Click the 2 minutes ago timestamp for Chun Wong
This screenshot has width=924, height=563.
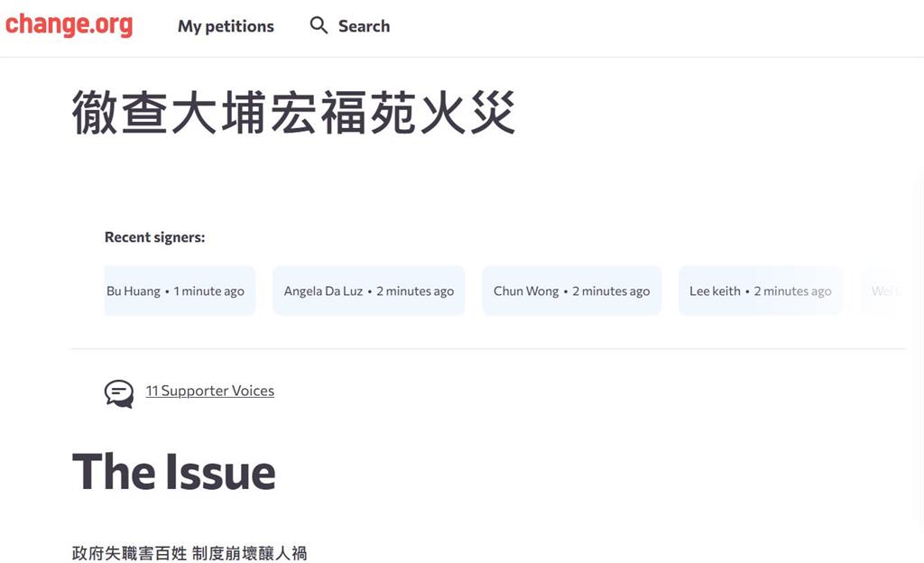(610, 291)
